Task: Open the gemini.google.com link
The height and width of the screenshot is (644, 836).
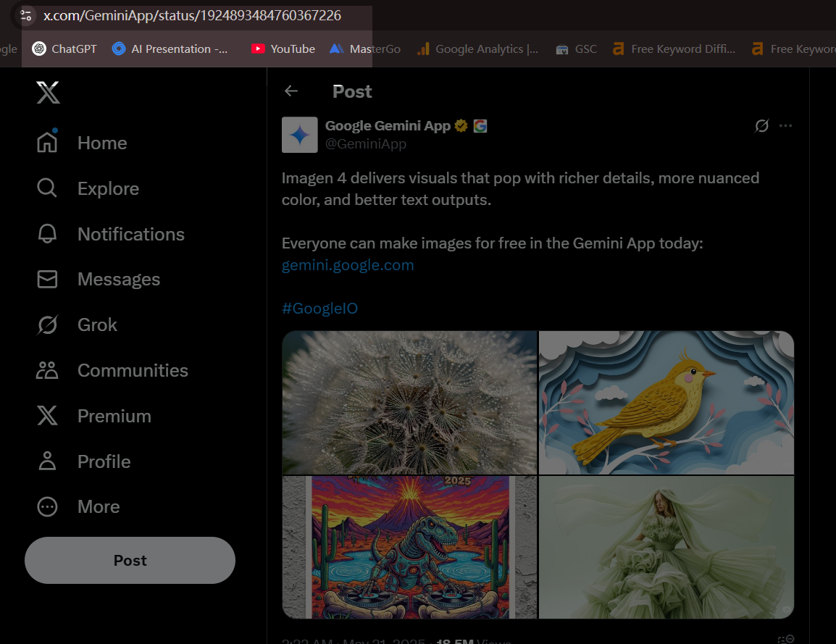Action: click(348, 265)
